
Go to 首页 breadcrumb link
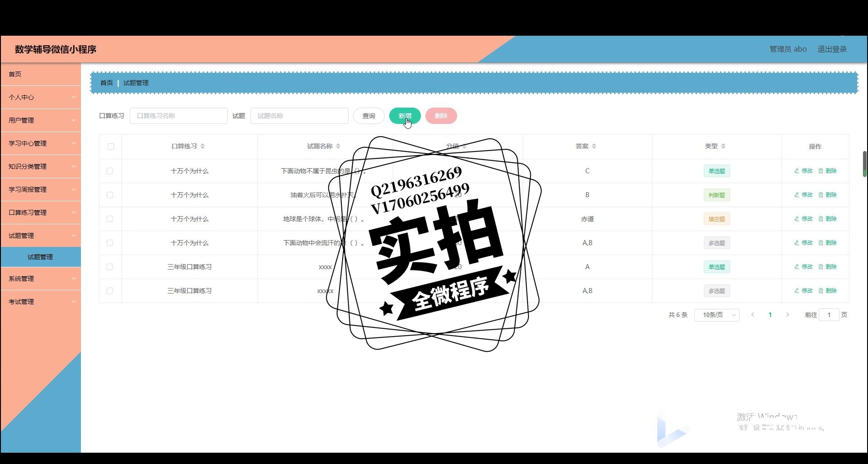point(106,83)
